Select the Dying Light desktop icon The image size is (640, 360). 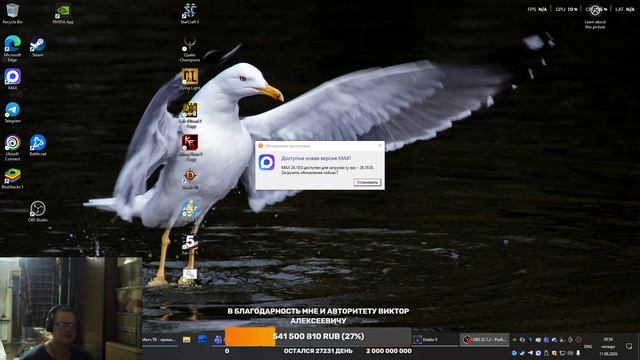pos(190,79)
